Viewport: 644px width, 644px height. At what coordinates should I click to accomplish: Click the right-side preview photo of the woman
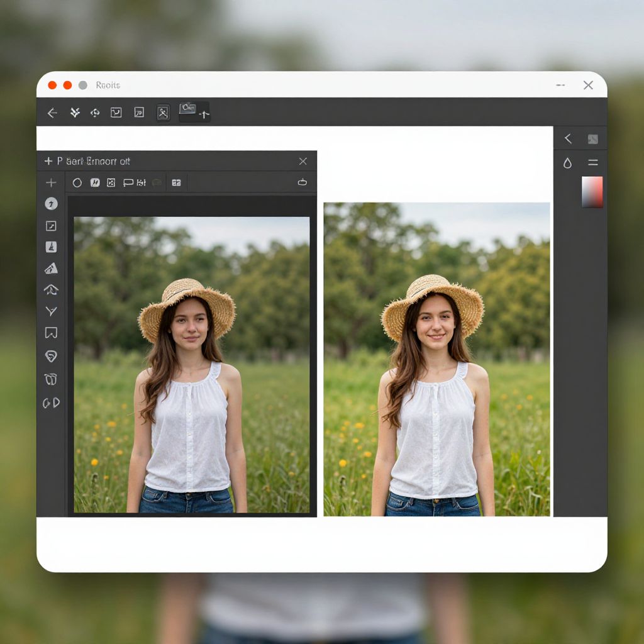pos(436,359)
